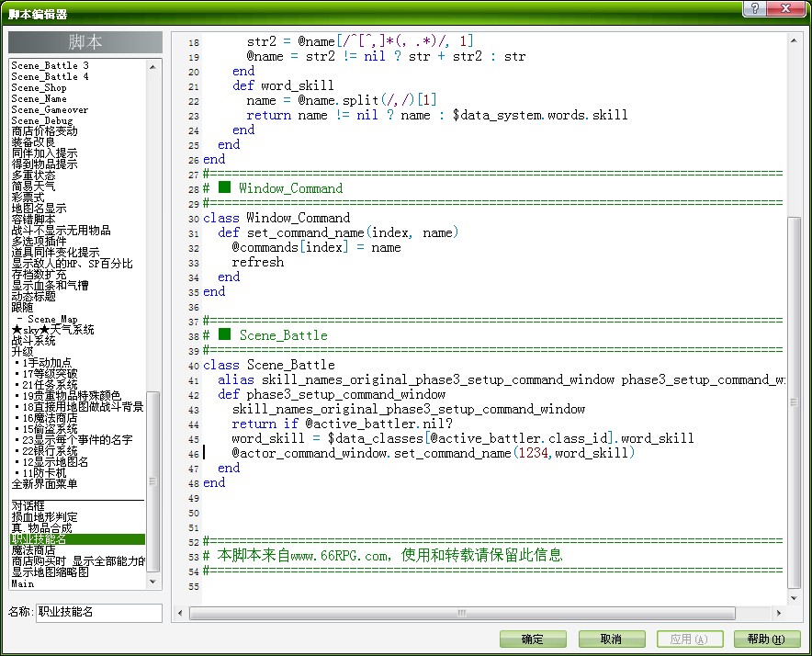Viewport: 812px width, 656px height.
Task: Click the help question mark title icon
Action: point(754,8)
